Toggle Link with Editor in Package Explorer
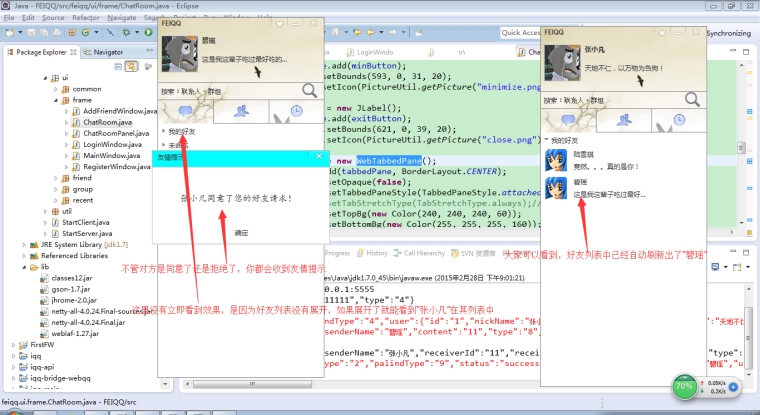 coord(131,66)
